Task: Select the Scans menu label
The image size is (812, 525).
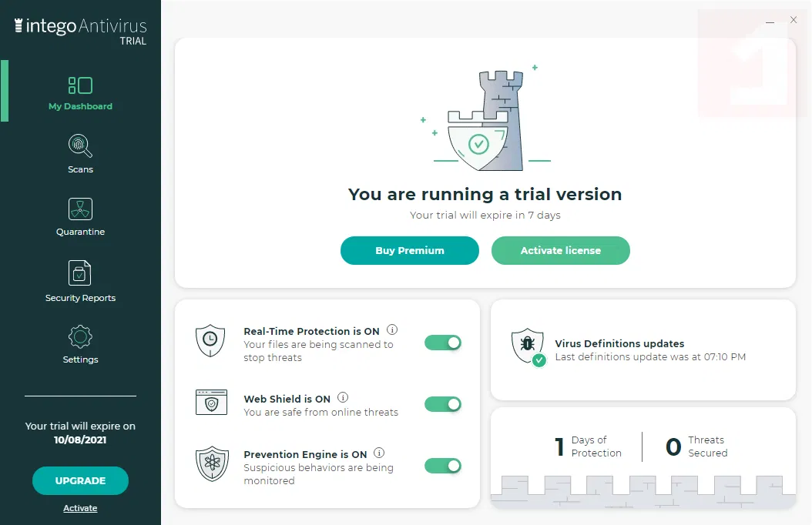Action: pyautogui.click(x=80, y=169)
